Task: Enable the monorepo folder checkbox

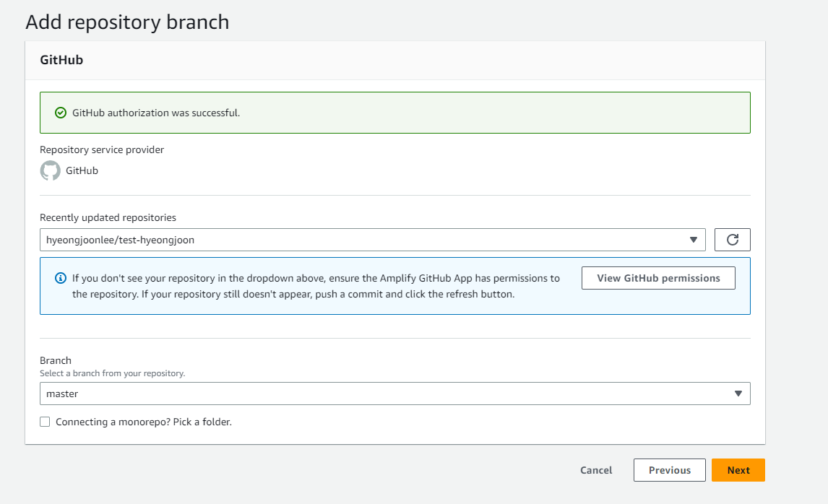Action: pyautogui.click(x=45, y=422)
